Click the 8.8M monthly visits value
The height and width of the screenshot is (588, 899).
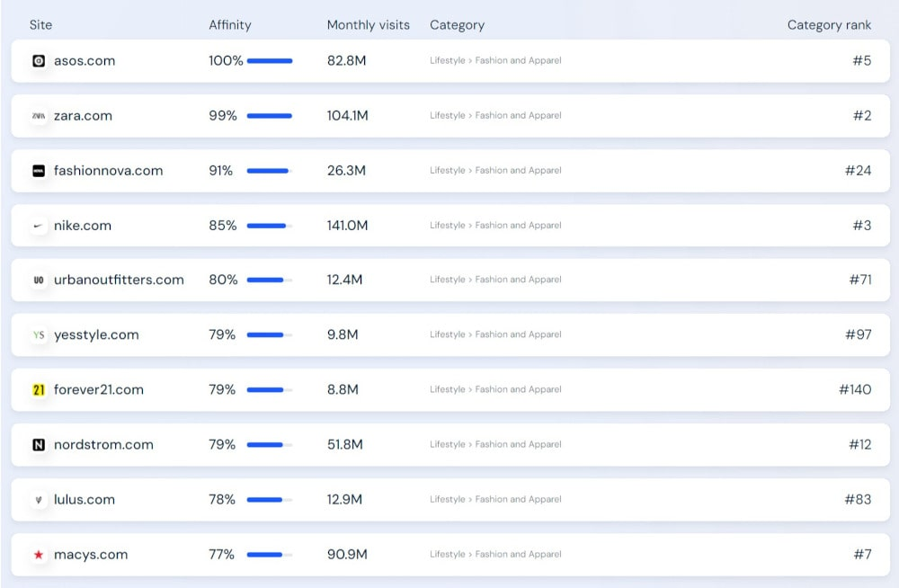pos(343,390)
